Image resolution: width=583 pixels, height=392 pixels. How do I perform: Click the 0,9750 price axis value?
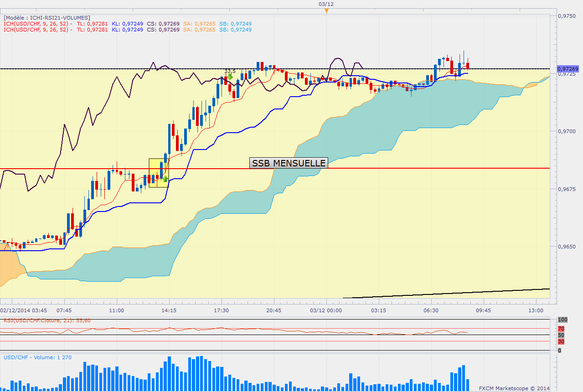click(567, 15)
